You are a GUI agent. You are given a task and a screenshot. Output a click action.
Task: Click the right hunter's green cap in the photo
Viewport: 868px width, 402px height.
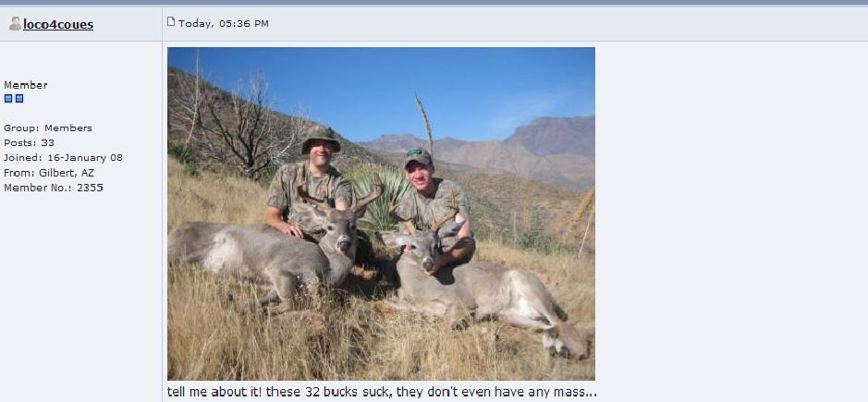click(418, 157)
